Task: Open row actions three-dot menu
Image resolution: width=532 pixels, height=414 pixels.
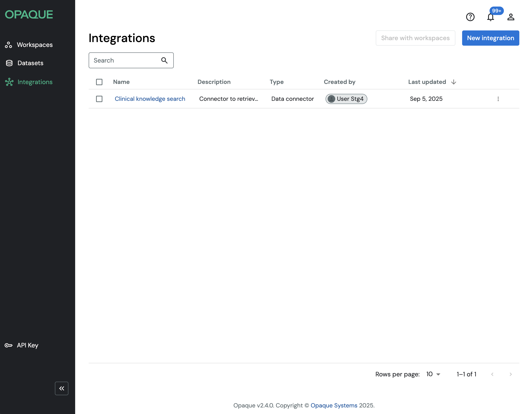Action: coord(498,99)
